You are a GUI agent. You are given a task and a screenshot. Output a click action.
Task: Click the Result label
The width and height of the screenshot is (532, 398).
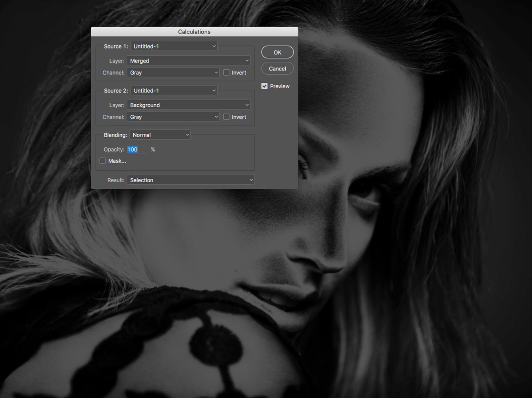click(x=116, y=180)
